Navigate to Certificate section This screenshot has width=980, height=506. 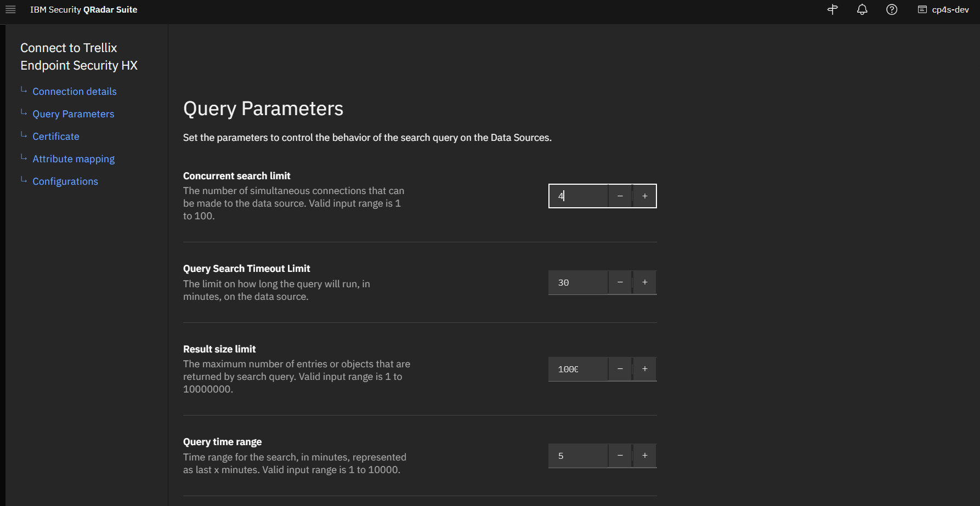[56, 137]
